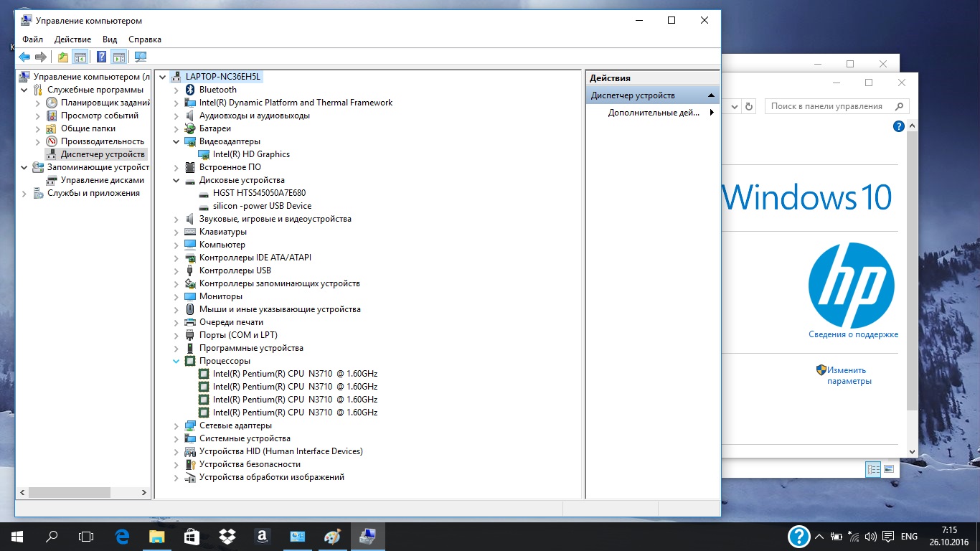The height and width of the screenshot is (551, 980).
Task: Switch to details view in rear window
Action: 873,469
